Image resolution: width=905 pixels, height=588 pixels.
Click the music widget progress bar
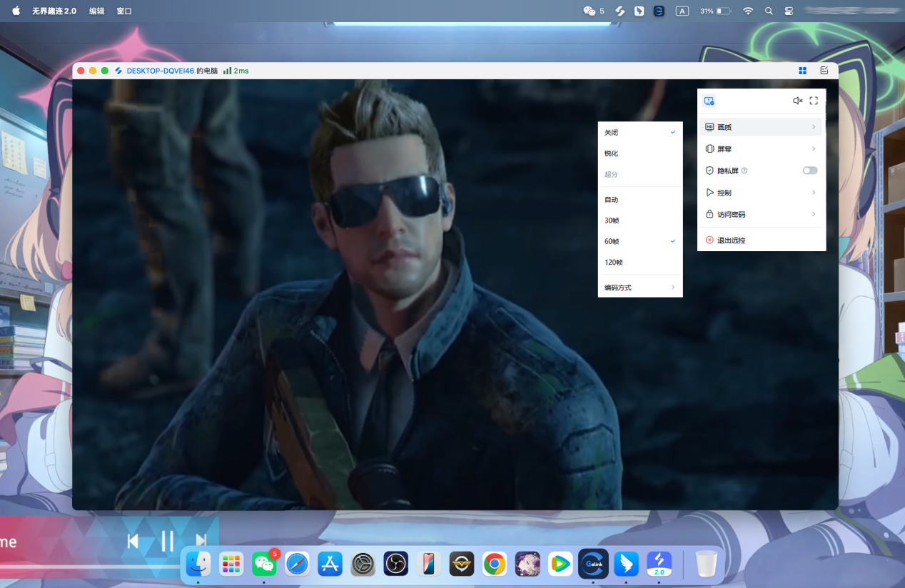point(91,567)
